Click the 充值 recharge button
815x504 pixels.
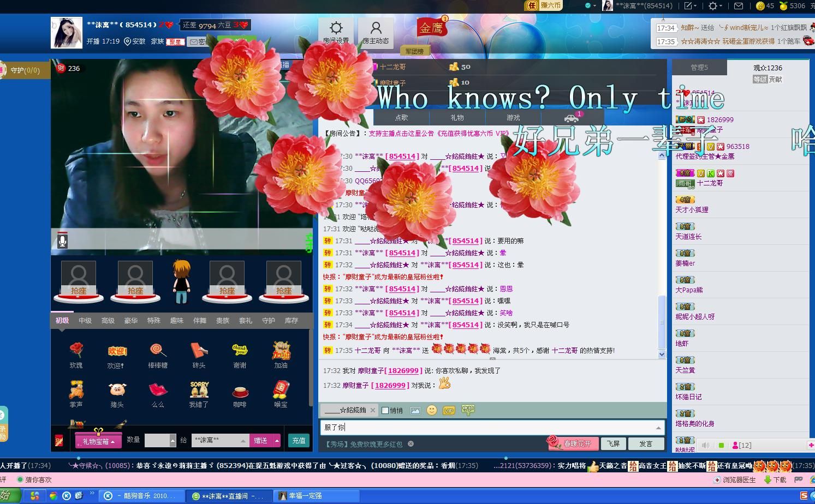[299, 441]
